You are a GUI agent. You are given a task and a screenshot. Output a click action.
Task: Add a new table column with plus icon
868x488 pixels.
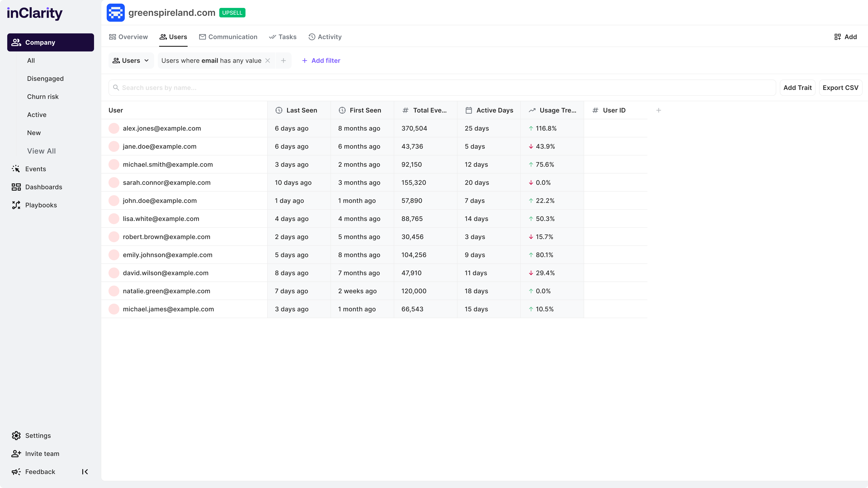pyautogui.click(x=658, y=110)
